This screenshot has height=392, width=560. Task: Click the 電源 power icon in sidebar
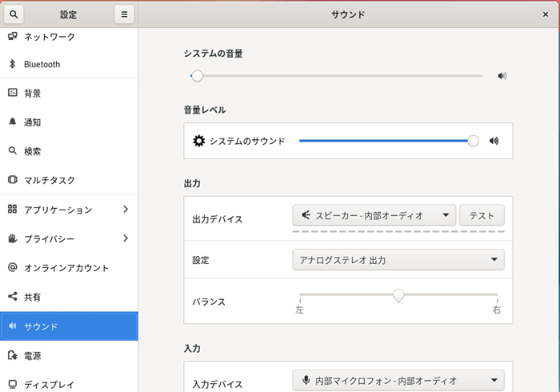(12, 355)
